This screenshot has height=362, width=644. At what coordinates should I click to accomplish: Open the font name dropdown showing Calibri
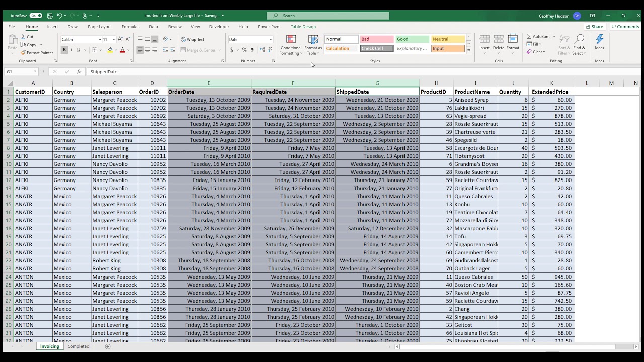pyautogui.click(x=99, y=39)
